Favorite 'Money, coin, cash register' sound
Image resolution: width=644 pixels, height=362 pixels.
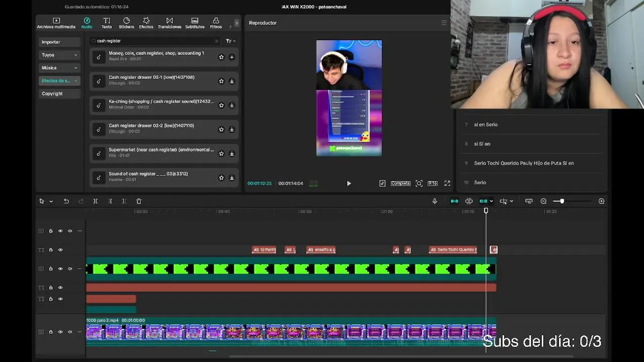click(x=221, y=57)
